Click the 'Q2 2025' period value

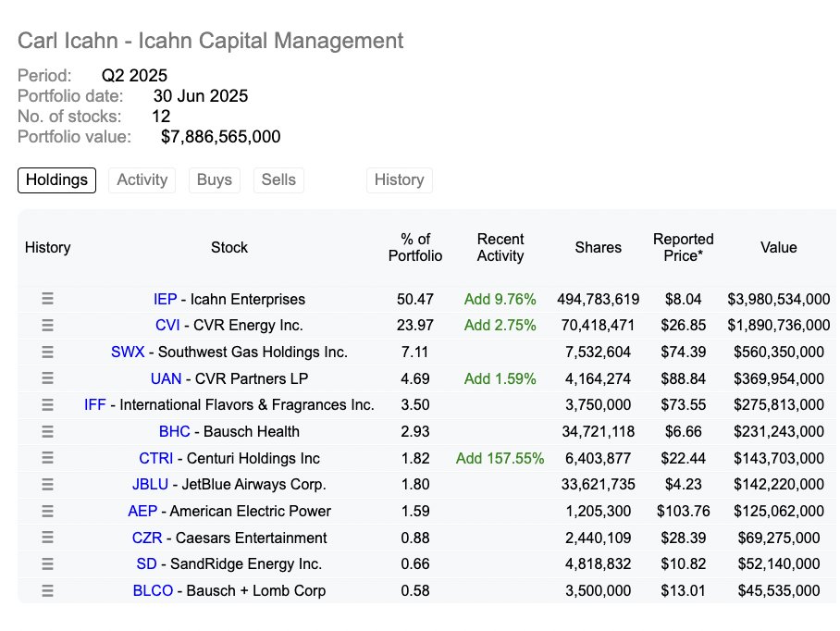(134, 76)
